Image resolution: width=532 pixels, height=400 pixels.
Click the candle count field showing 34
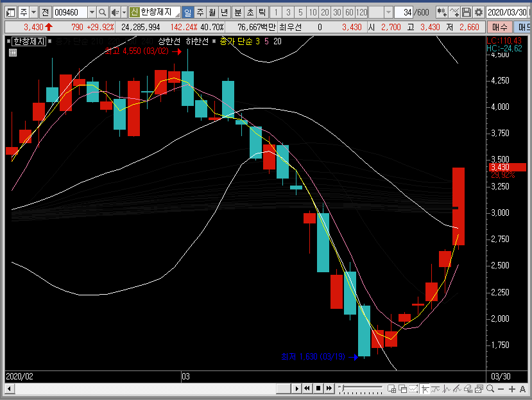(404, 13)
